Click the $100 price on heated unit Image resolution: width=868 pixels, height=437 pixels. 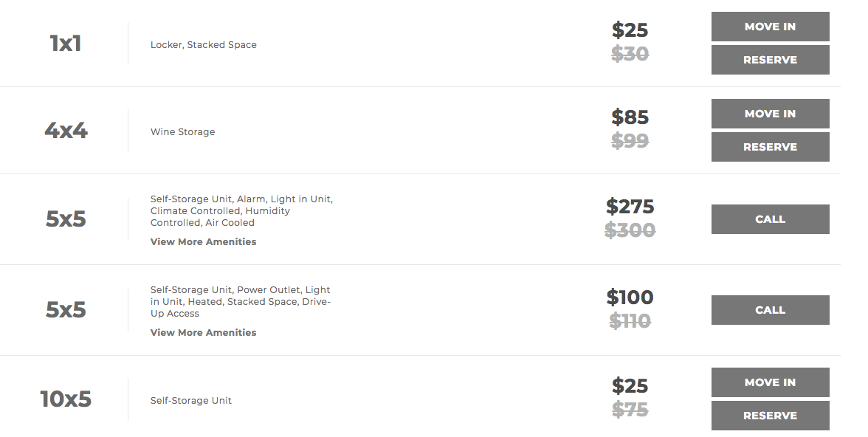point(630,297)
